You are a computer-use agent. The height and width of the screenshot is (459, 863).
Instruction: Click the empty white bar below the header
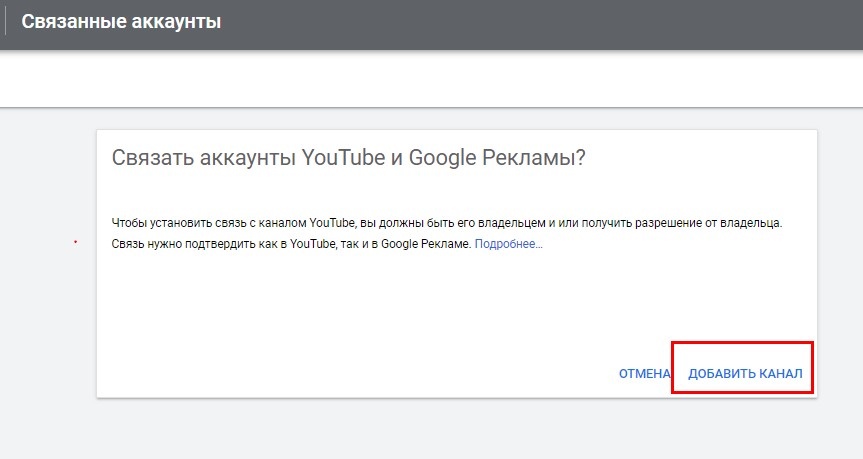(432, 79)
